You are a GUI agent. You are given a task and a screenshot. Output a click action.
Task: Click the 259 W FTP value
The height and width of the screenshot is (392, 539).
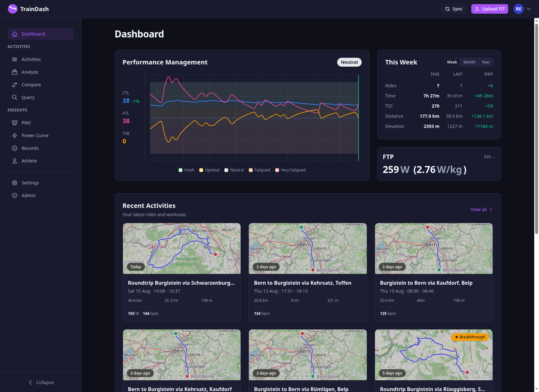pyautogui.click(x=396, y=169)
